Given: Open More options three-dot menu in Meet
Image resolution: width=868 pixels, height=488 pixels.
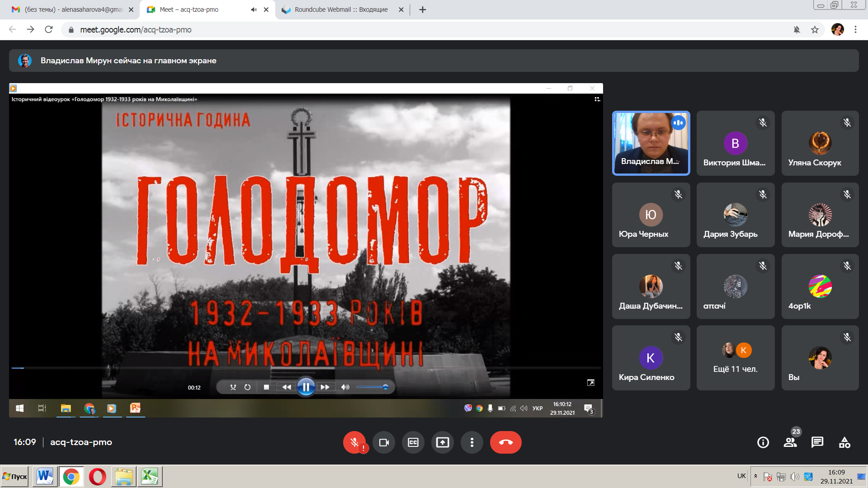Looking at the screenshot, I should [x=472, y=442].
